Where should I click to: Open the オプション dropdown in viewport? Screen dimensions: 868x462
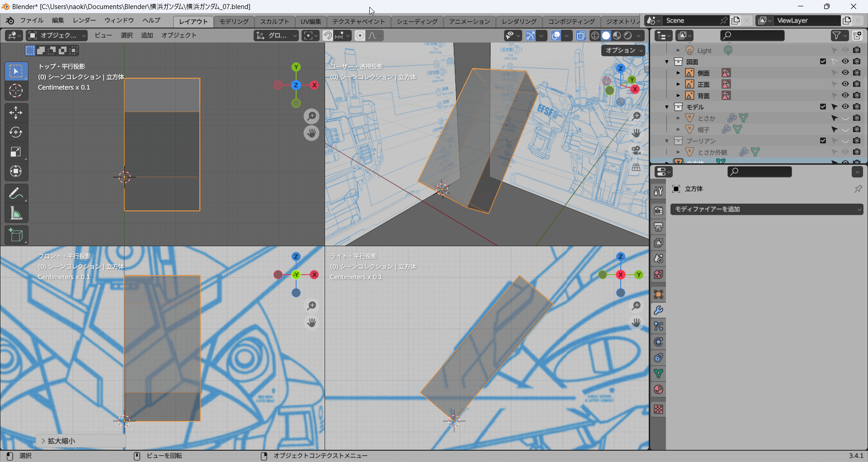(x=624, y=50)
